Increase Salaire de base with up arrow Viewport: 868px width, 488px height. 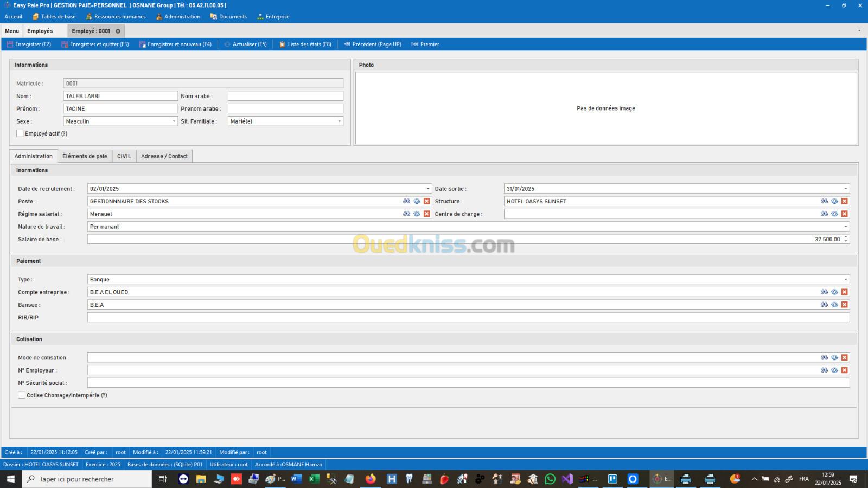click(846, 237)
